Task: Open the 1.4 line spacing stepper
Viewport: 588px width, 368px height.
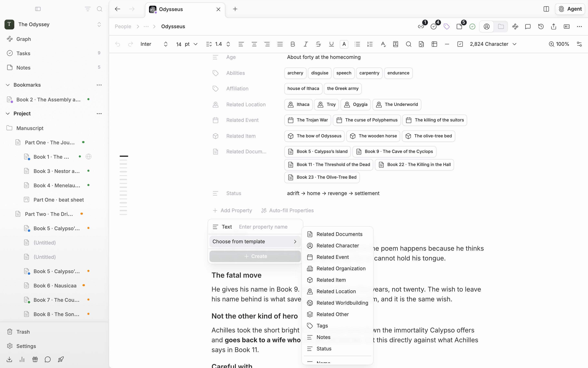Action: (x=218, y=44)
